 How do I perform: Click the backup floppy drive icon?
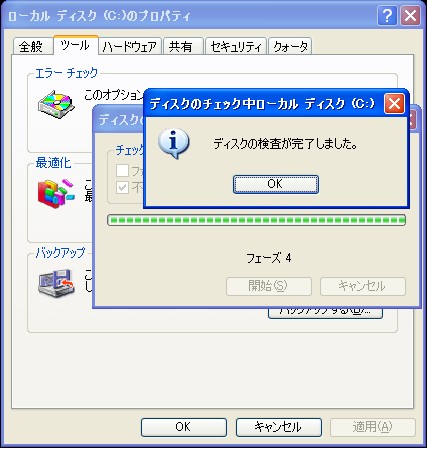tap(56, 283)
